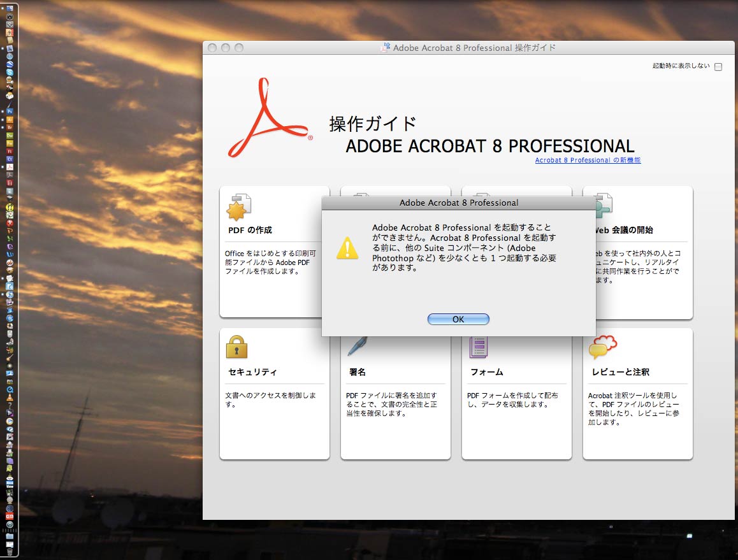Click OK in the Acrobat alert dialog
Image resolution: width=738 pixels, height=560 pixels.
tap(458, 320)
